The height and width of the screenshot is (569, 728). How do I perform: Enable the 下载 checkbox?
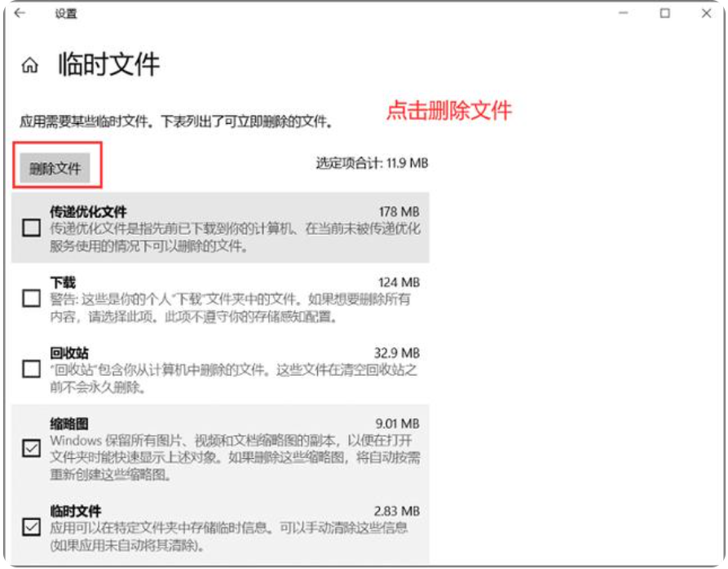coord(31,298)
